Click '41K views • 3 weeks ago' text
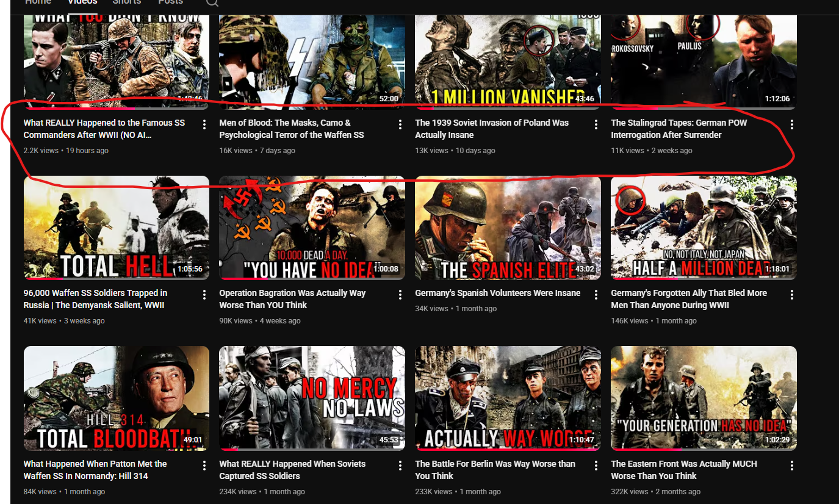The height and width of the screenshot is (504, 839). coord(64,321)
